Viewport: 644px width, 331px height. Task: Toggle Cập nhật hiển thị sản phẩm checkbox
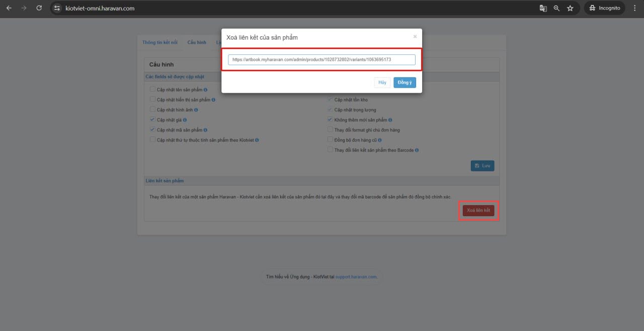pyautogui.click(x=152, y=99)
